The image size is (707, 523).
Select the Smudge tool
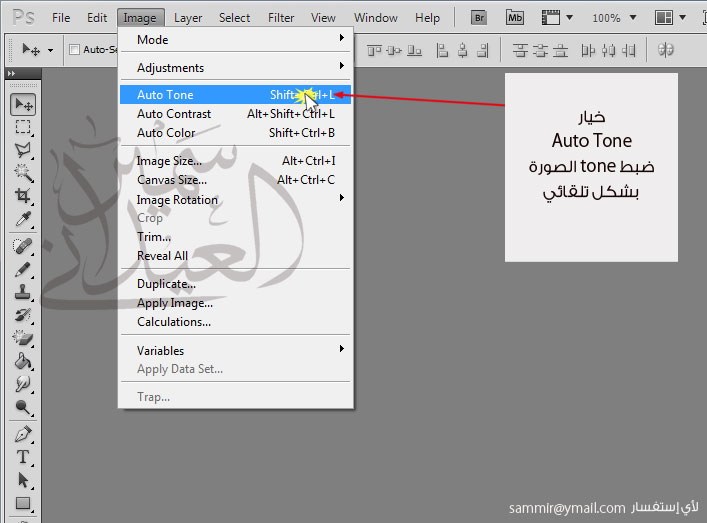(x=23, y=384)
